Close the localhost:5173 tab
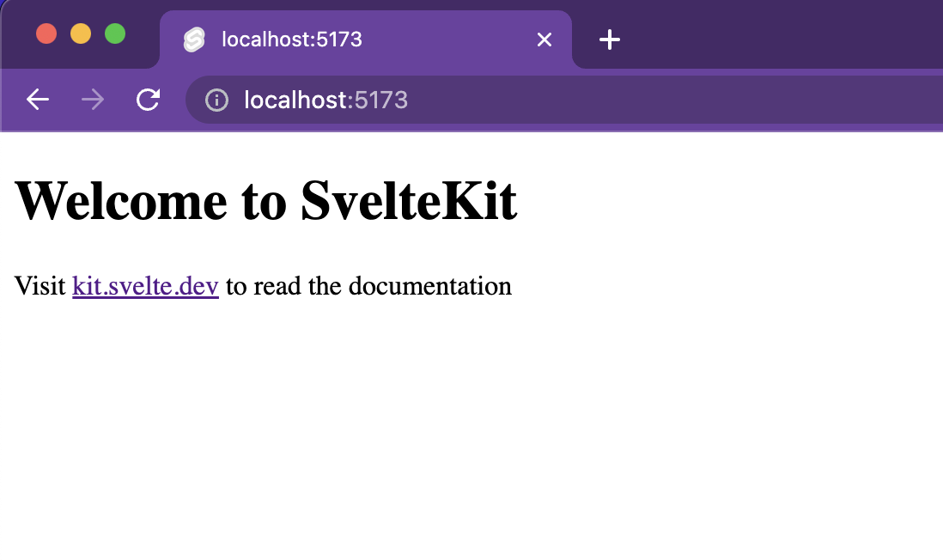This screenshot has height=560, width=943. [x=545, y=40]
